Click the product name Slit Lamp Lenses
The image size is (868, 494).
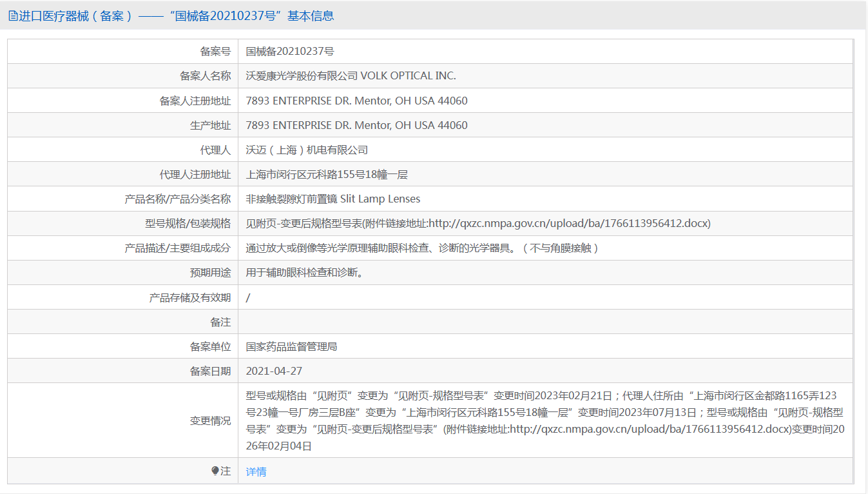pyautogui.click(x=380, y=199)
